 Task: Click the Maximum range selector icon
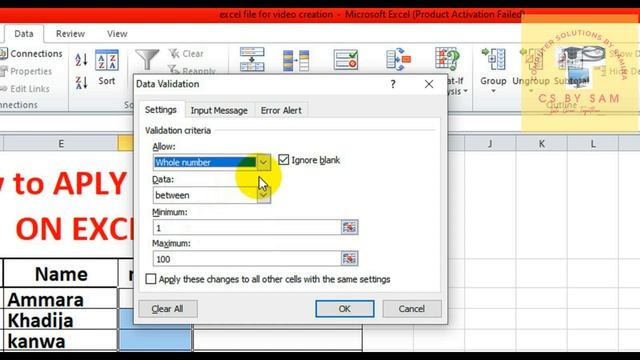click(x=349, y=258)
